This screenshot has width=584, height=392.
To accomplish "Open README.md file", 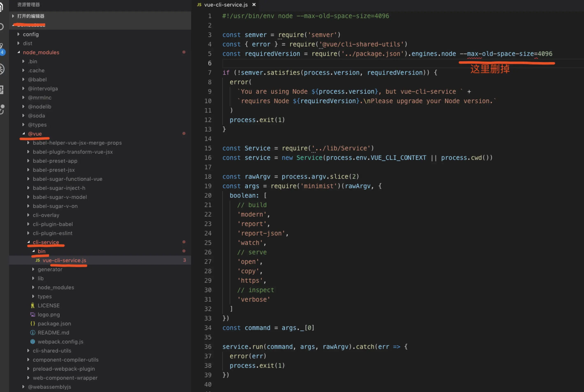I will [100, 332].
